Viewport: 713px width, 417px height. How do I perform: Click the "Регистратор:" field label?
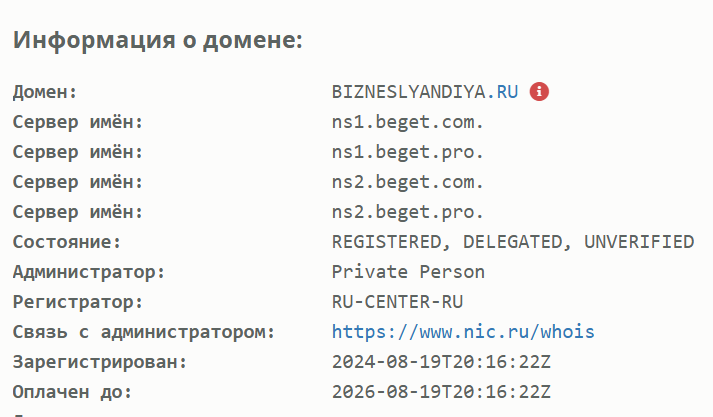(x=78, y=301)
